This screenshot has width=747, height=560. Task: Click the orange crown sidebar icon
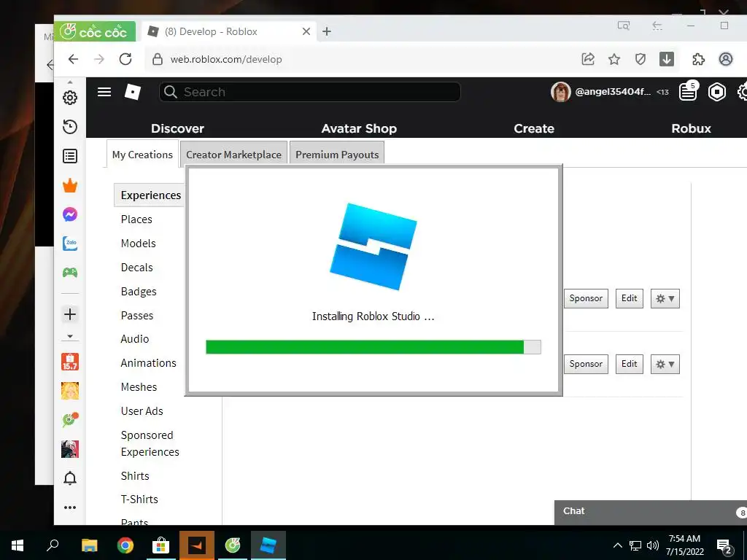coord(70,186)
